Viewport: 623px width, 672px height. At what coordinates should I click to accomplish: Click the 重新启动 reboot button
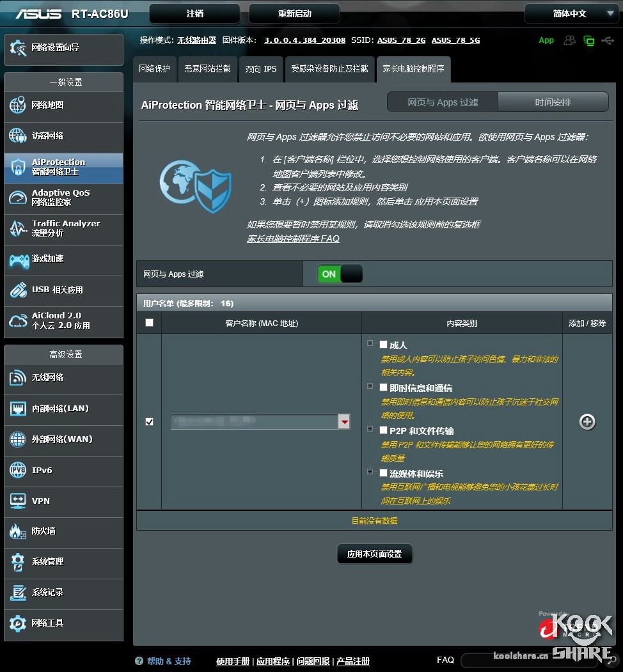[295, 13]
